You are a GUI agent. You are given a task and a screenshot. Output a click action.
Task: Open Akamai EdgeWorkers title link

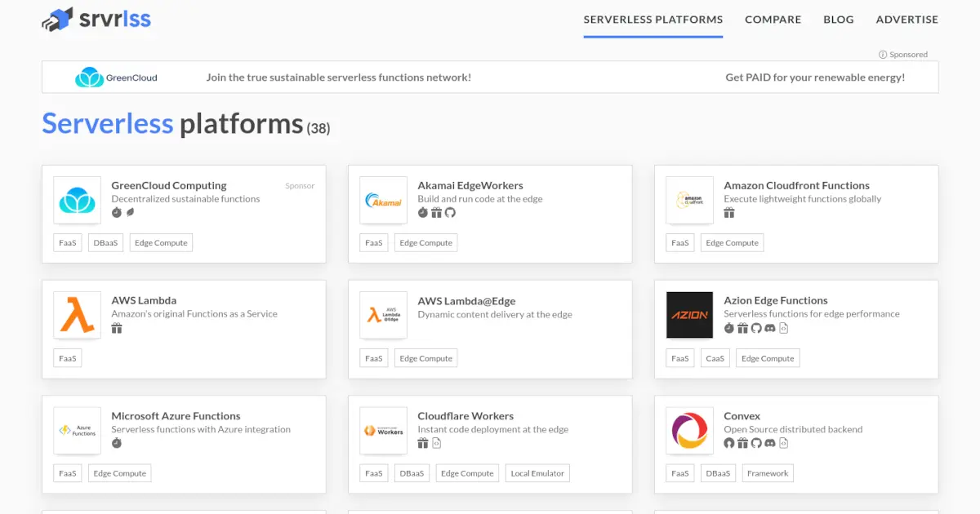tap(470, 185)
